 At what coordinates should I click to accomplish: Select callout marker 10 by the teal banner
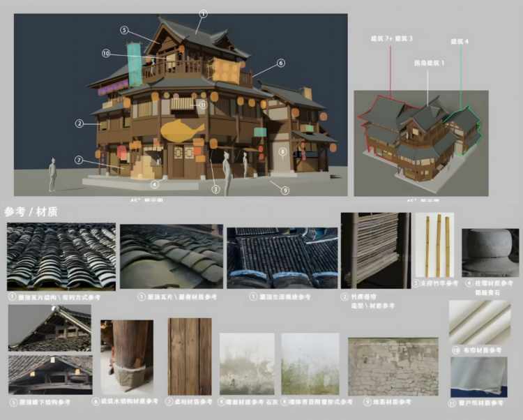(x=106, y=54)
